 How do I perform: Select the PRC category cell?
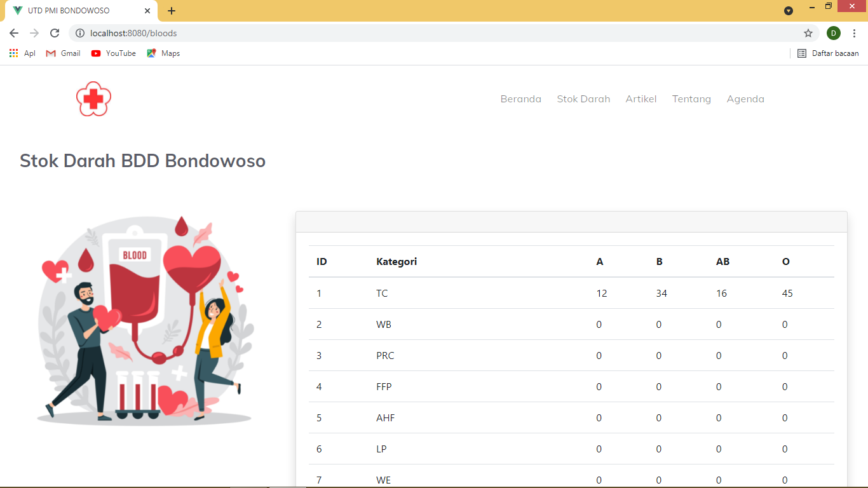coord(385,356)
